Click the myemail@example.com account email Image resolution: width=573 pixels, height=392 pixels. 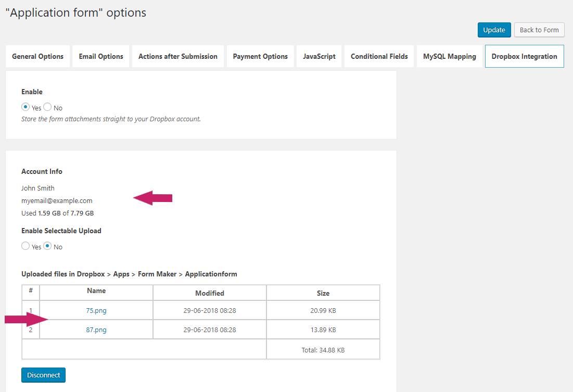pyautogui.click(x=57, y=201)
